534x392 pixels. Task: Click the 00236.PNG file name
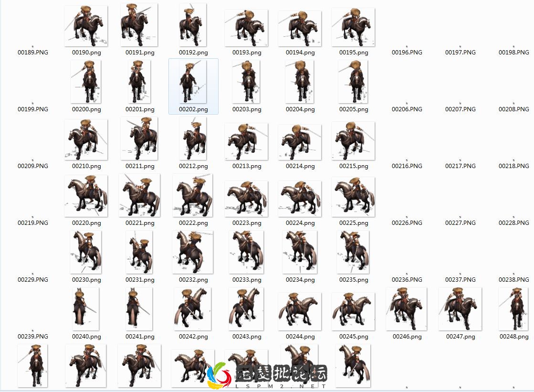[407, 279]
